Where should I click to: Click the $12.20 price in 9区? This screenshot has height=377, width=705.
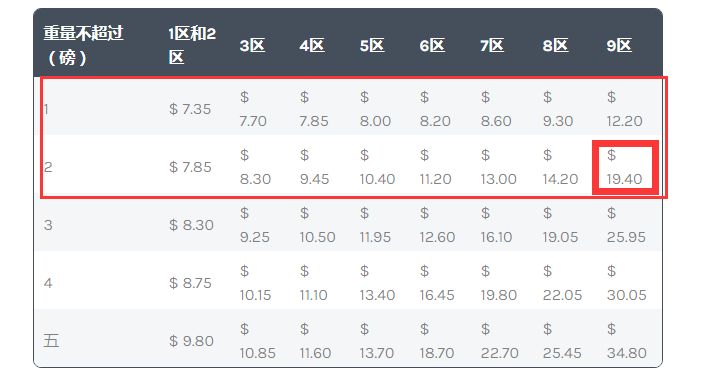624,109
